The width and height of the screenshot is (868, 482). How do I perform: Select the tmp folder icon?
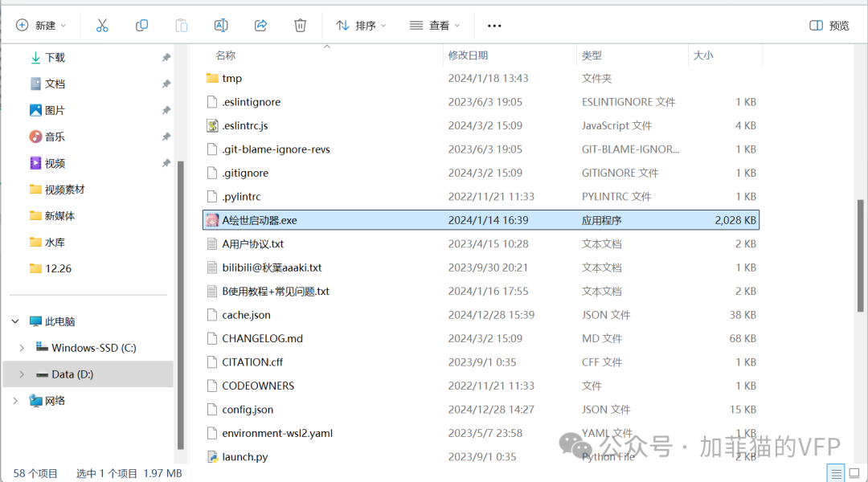(212, 78)
